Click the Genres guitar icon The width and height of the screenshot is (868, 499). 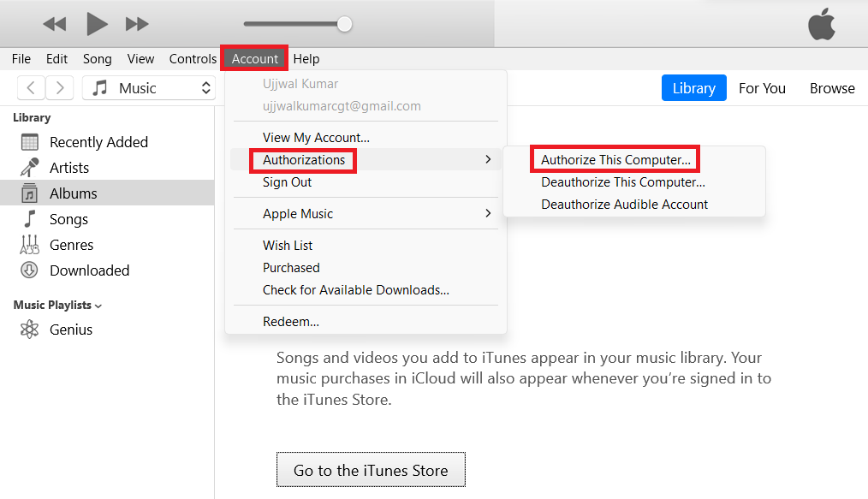pyautogui.click(x=30, y=245)
